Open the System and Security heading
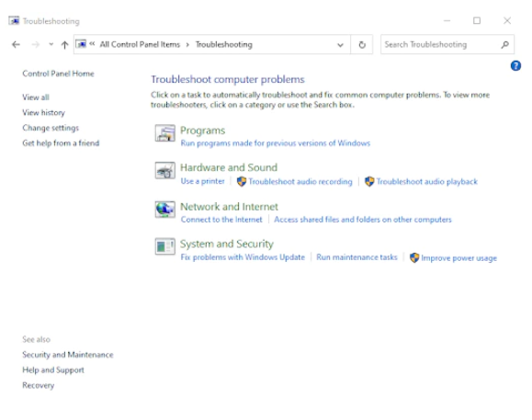This screenshot has width=532, height=420. [227, 244]
